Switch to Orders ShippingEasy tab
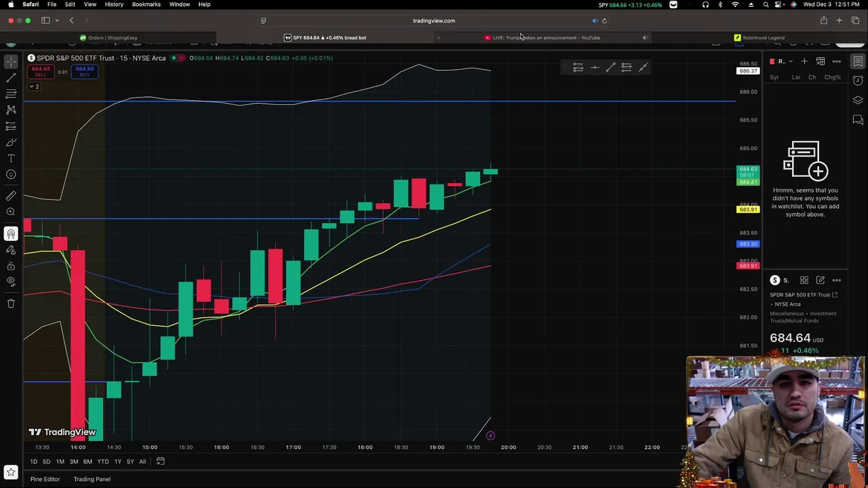This screenshot has height=488, width=868. (x=108, y=38)
